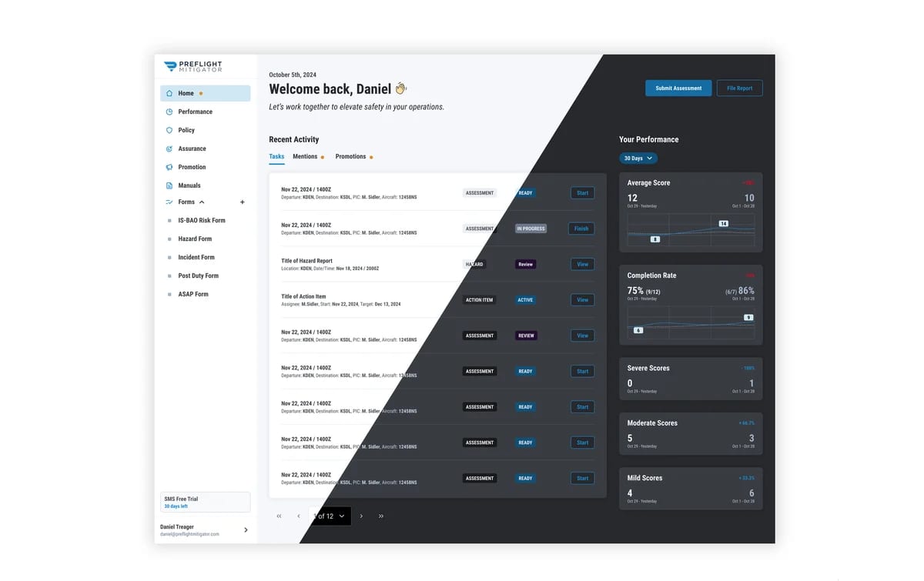Image resolution: width=924 pixels, height=581 pixels.
Task: Open the 30 Days period dropdown
Action: pyautogui.click(x=638, y=159)
